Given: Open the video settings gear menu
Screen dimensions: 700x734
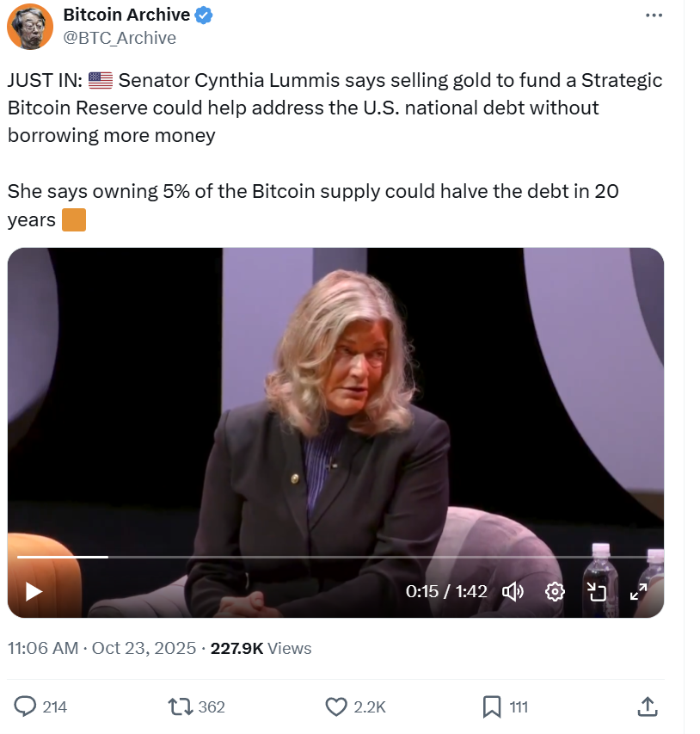Looking at the screenshot, I should click(x=555, y=591).
